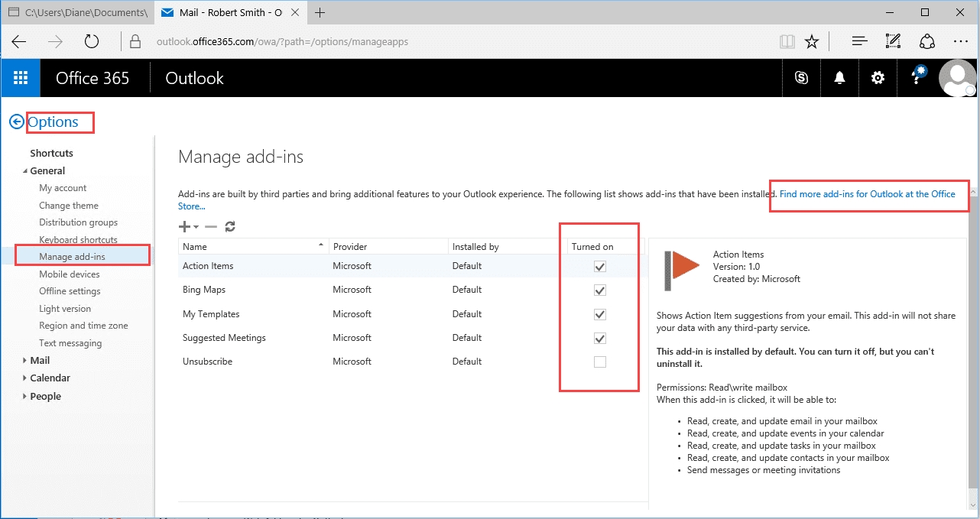Screen dimensions: 980x519
Task: Add the page to favorites star
Action: (812, 42)
